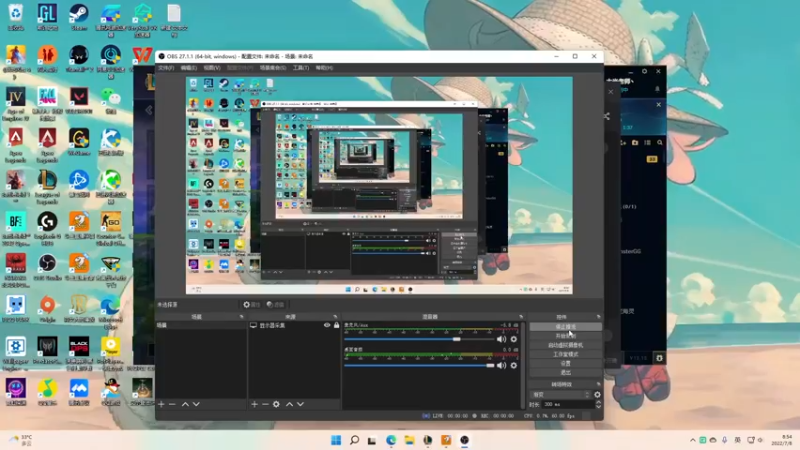The image size is (800, 450).
Task: Open the transition type combo box
Action: tap(560, 394)
